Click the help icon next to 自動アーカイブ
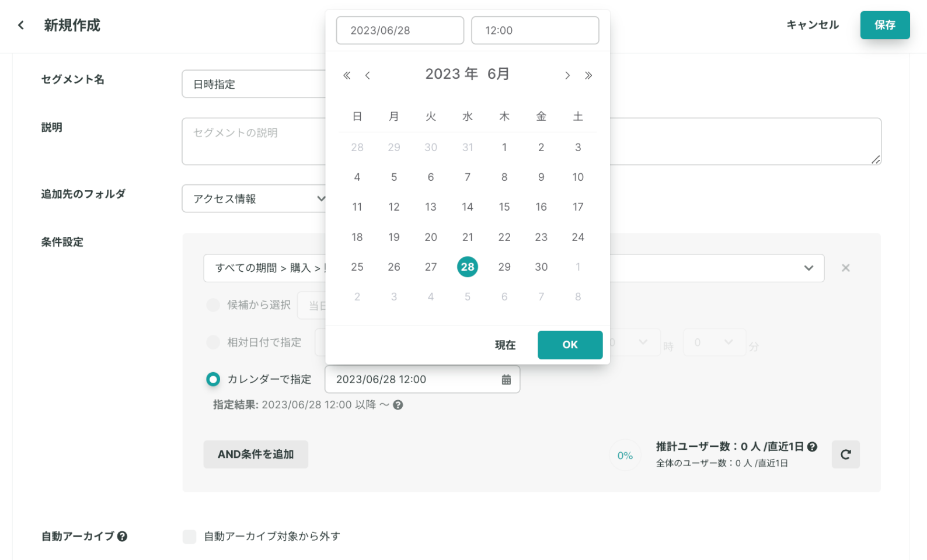 (x=122, y=537)
